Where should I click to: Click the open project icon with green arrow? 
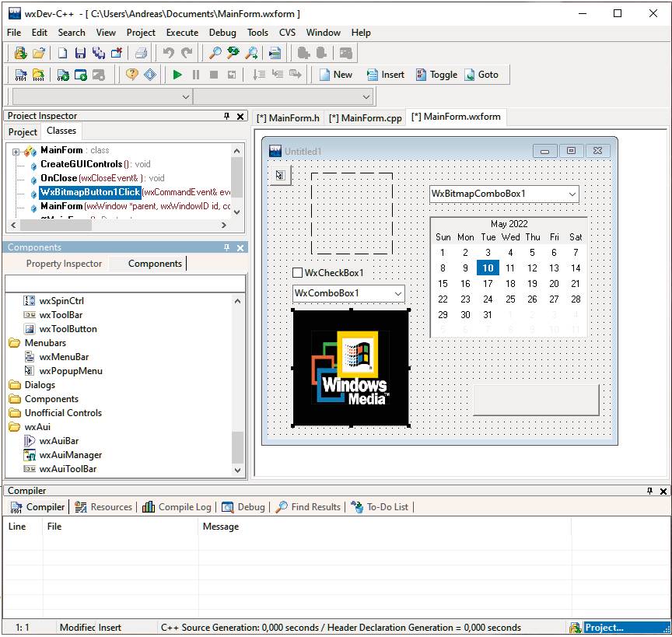pos(20,53)
